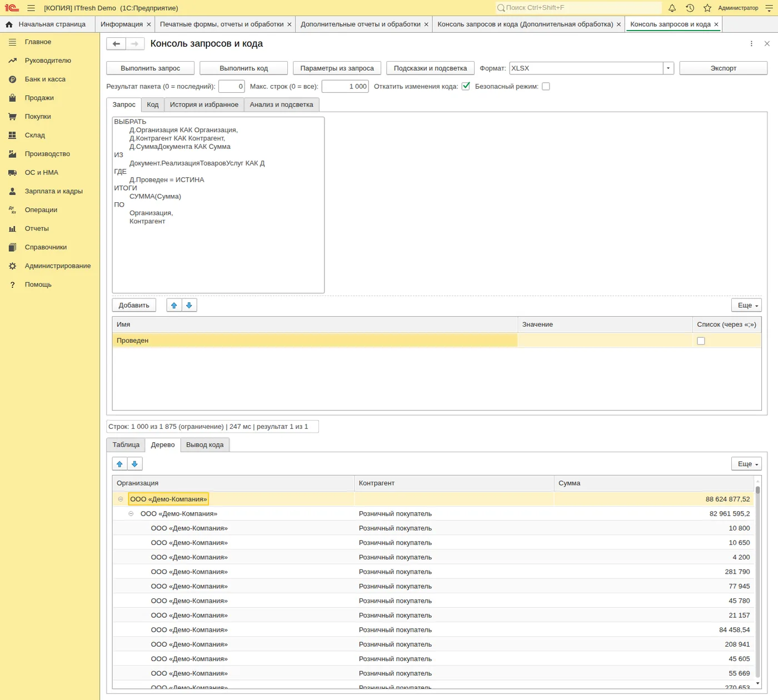
Task: Switch to the Таблица result tab
Action: [x=126, y=445]
